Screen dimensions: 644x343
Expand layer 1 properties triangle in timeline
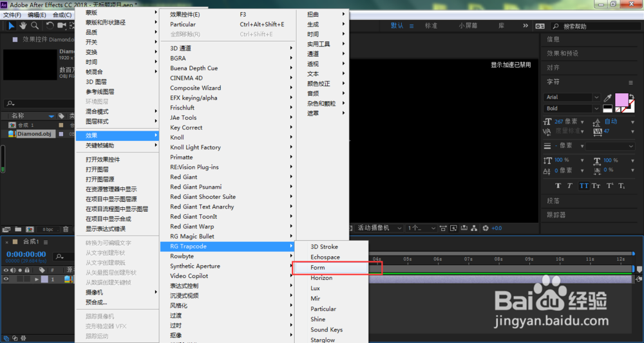tap(37, 279)
